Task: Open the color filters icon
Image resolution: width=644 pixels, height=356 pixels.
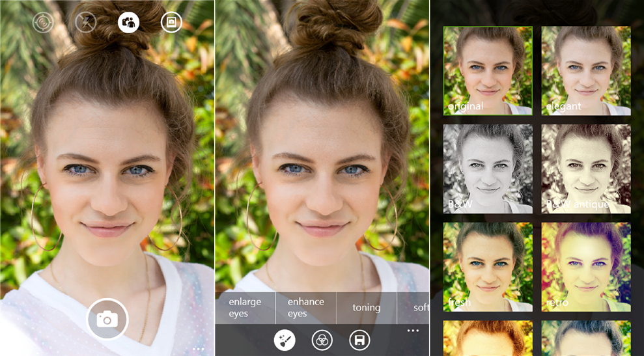Action: [x=322, y=340]
